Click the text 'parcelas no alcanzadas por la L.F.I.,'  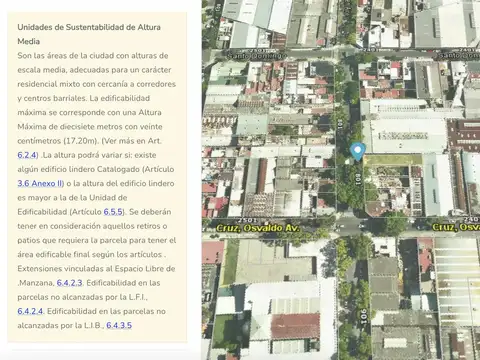tap(83, 297)
